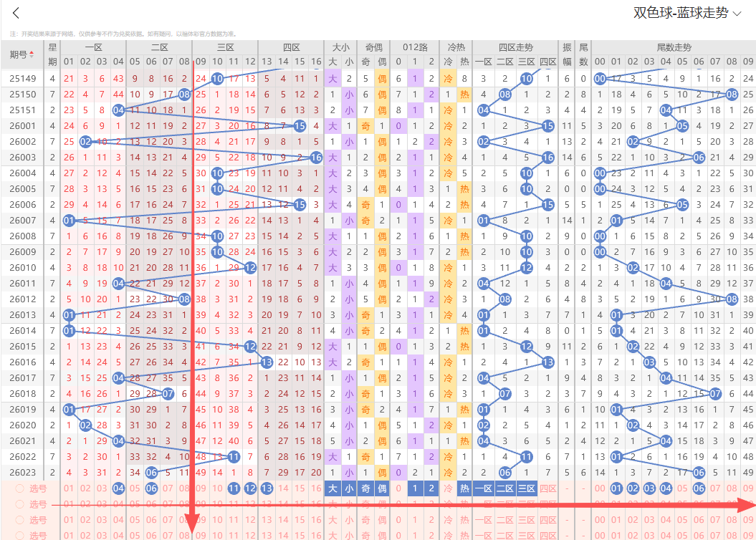Image resolution: width=756 pixels, height=540 pixels.
Task: Click the back arrow at top left
Action: click(x=16, y=14)
